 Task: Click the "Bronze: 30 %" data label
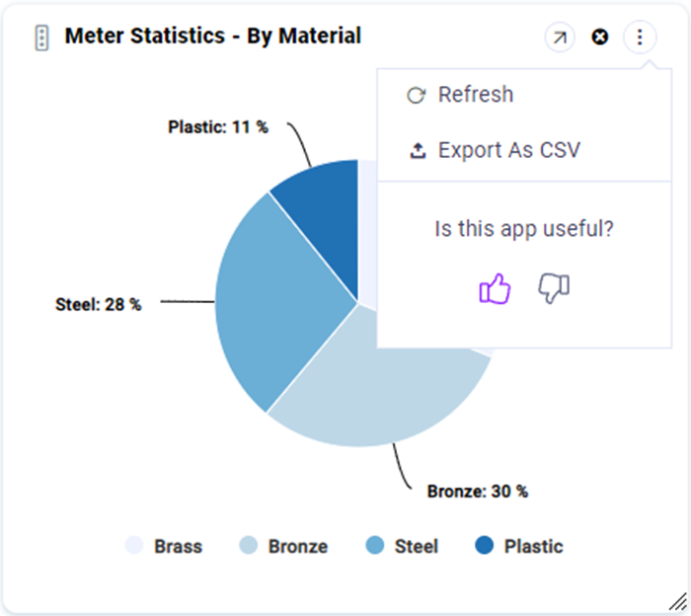[477, 491]
